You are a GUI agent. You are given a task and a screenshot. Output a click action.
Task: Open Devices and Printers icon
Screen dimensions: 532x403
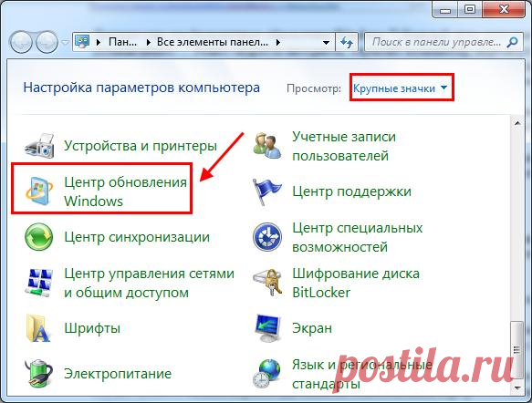[39, 146]
